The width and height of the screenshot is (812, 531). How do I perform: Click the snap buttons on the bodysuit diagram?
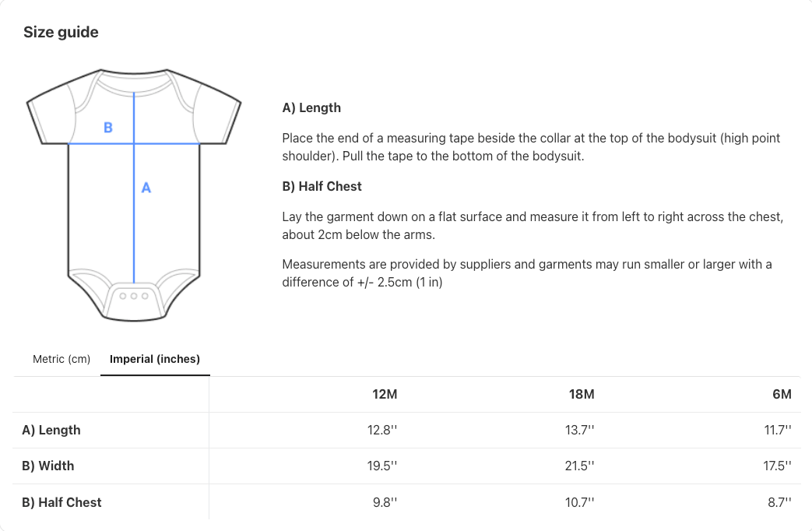pos(134,297)
